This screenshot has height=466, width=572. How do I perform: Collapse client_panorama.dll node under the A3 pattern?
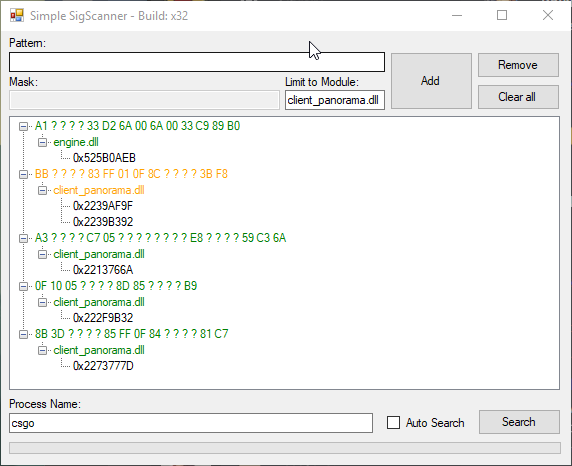point(42,254)
